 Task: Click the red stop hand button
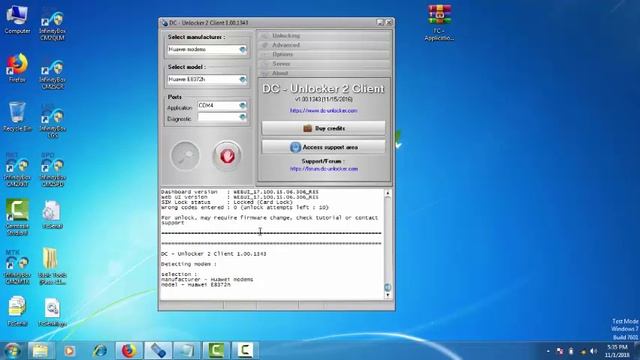point(227,156)
